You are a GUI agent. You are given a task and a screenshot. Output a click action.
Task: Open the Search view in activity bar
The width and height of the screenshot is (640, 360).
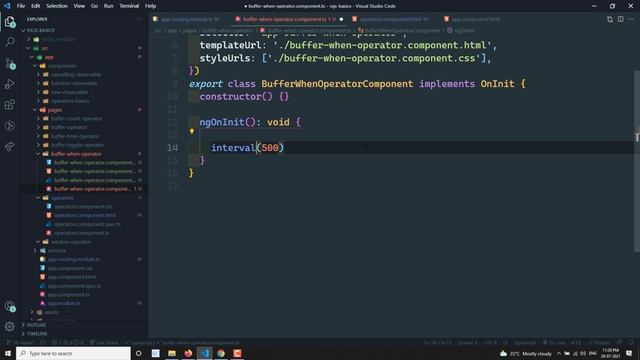[10, 42]
